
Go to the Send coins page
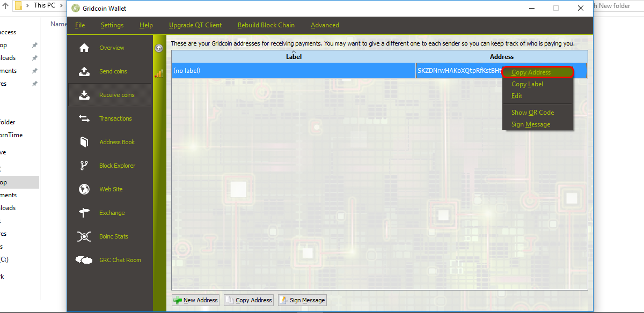(110, 71)
